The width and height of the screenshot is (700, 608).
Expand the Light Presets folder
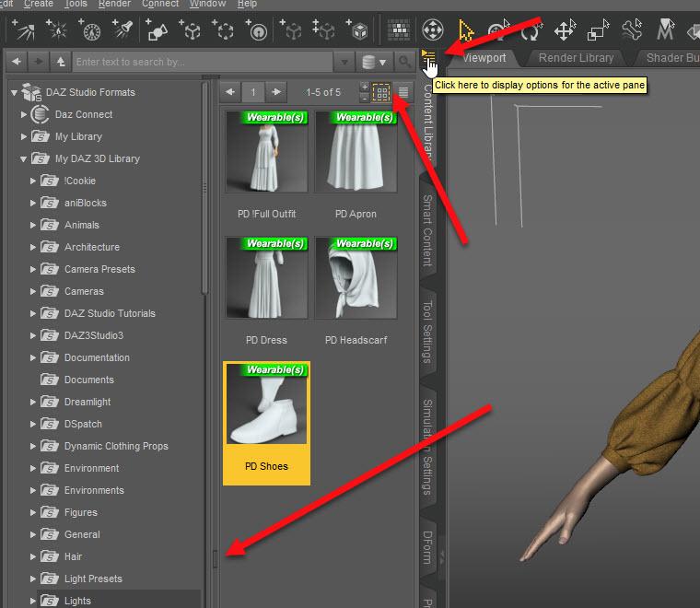[x=32, y=579]
